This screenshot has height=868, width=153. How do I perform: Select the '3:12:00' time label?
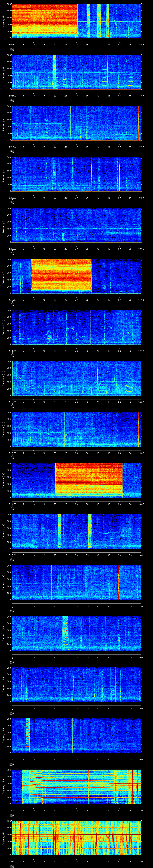coord(12,402)
